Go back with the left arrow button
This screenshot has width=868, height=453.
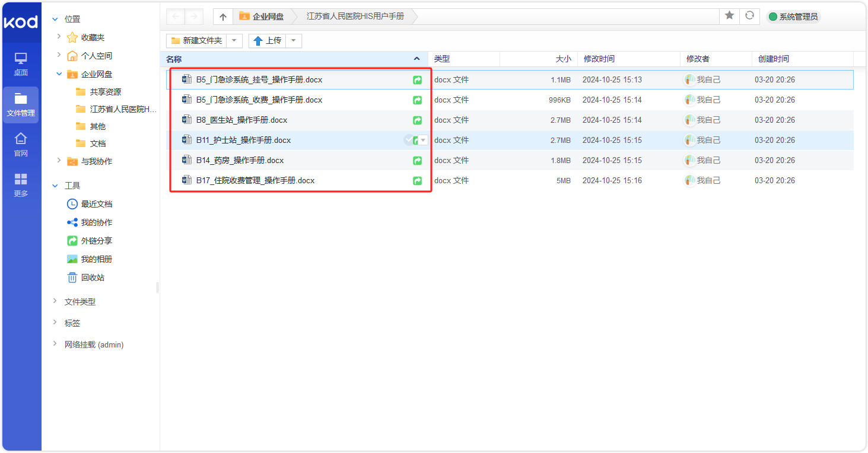176,17
